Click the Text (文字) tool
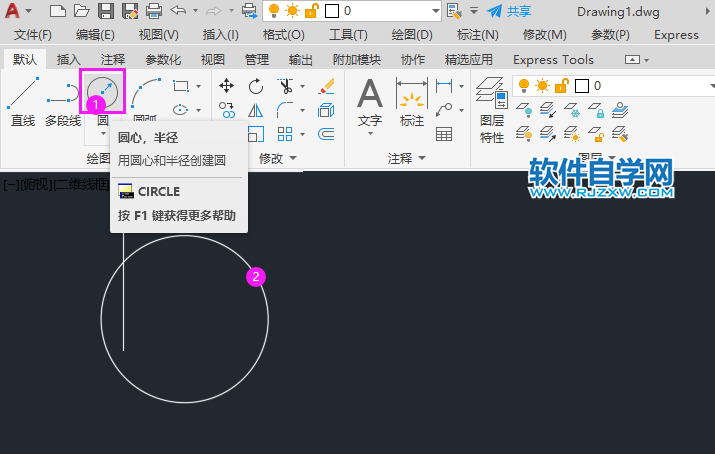This screenshot has width=715, height=454. click(x=370, y=102)
